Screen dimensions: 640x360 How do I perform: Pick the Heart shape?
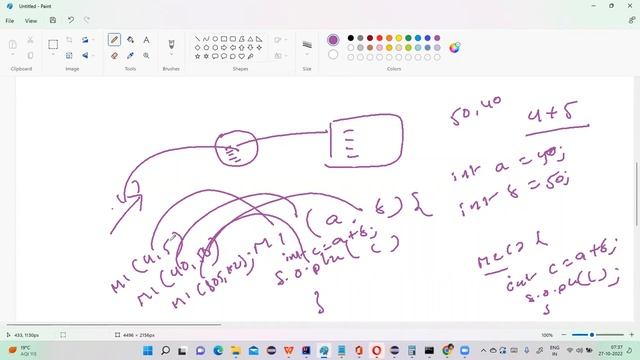tap(242, 56)
